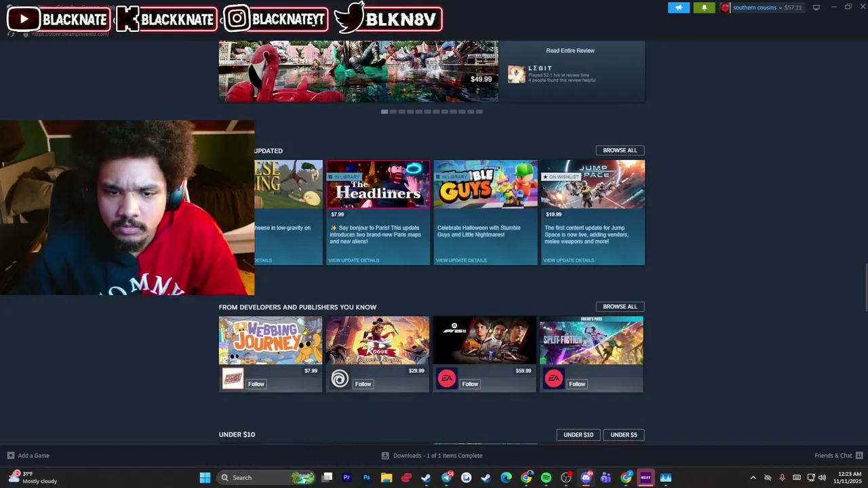Open the green notifications bell
The height and width of the screenshot is (488, 868).
click(704, 7)
